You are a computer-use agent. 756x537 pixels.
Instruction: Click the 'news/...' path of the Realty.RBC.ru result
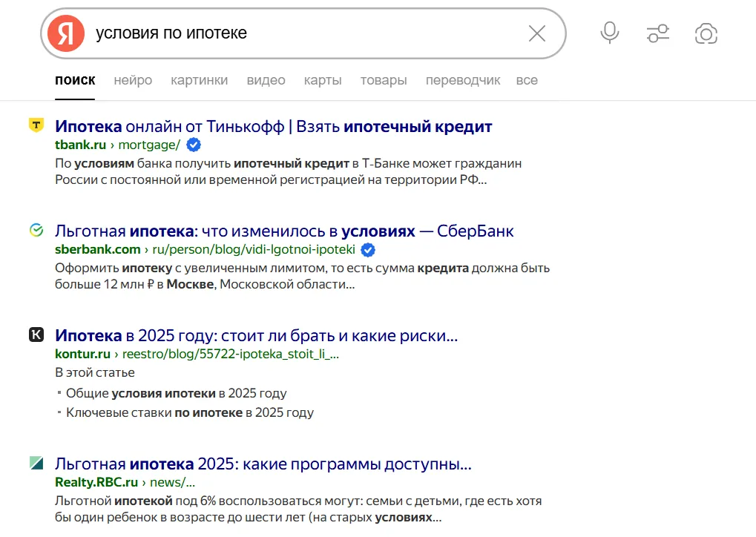tap(173, 482)
